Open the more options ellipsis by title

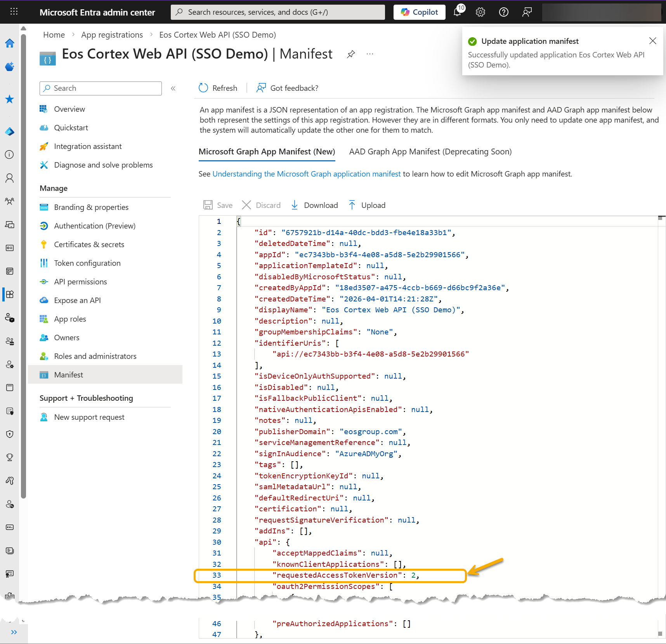pos(370,54)
